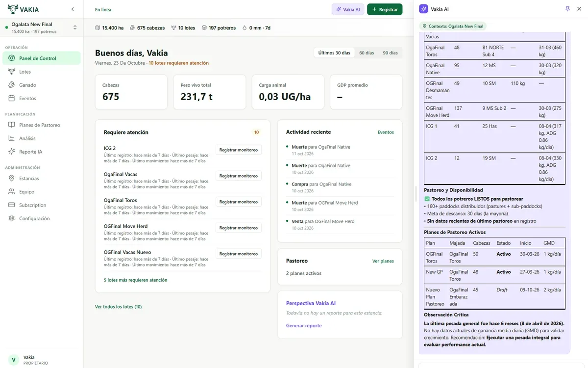Click the Ganado icon in sidebar
The height and width of the screenshot is (368, 588).
click(12, 85)
